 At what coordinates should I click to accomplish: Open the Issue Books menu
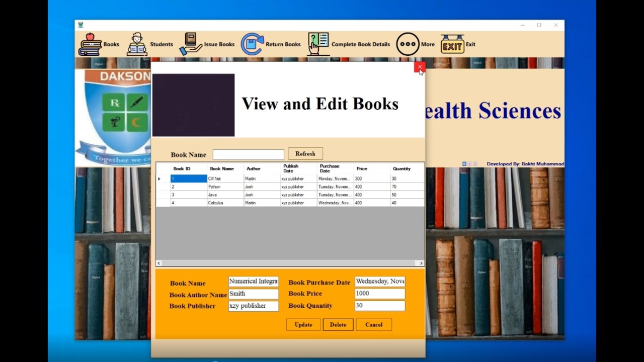pyautogui.click(x=207, y=44)
